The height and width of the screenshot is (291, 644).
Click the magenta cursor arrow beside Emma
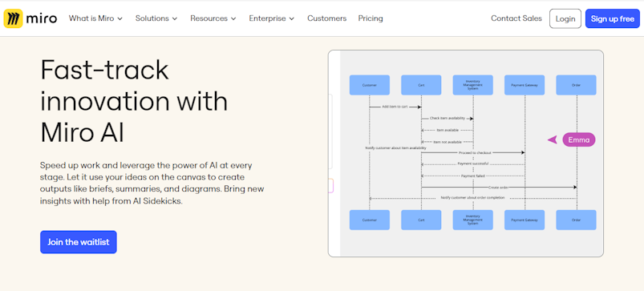pyautogui.click(x=553, y=140)
